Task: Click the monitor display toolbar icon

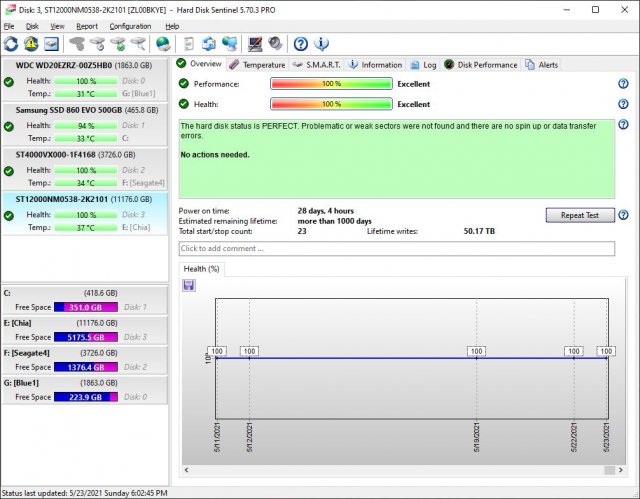Action: [x=254, y=44]
